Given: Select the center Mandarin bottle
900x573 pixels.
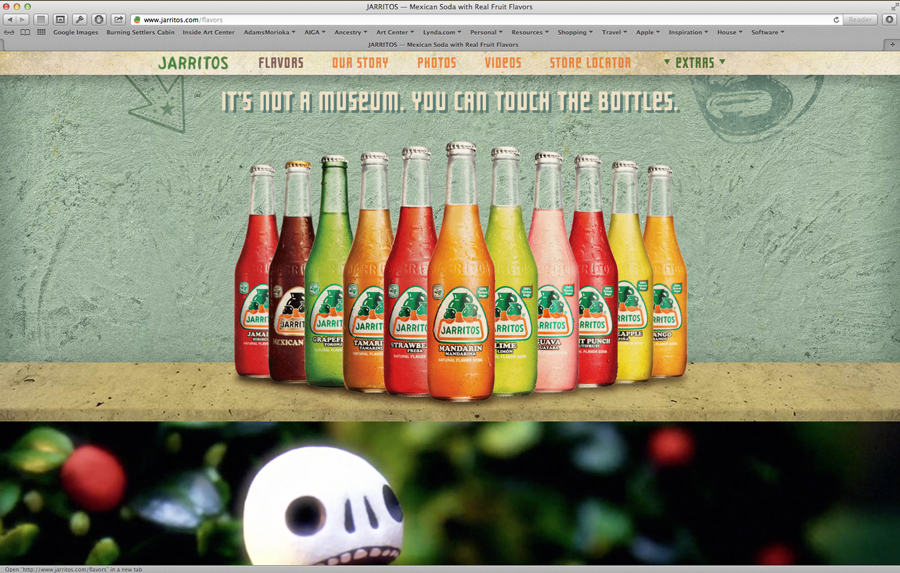Looking at the screenshot, I should (x=461, y=270).
